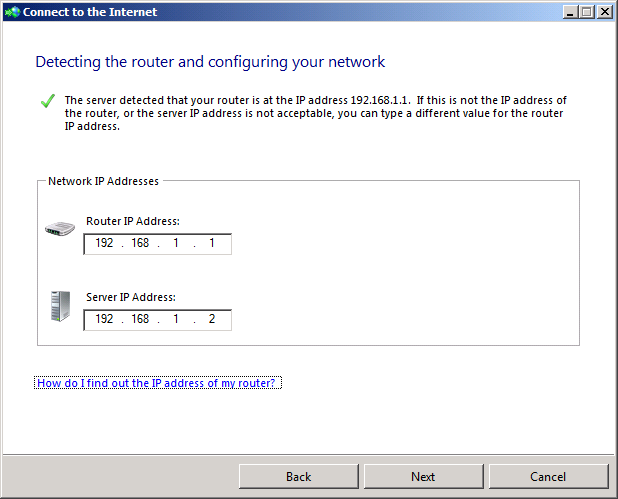Screen dimensions: 618x499
Task: Open the router IP address help link
Action: pyautogui.click(x=157, y=383)
